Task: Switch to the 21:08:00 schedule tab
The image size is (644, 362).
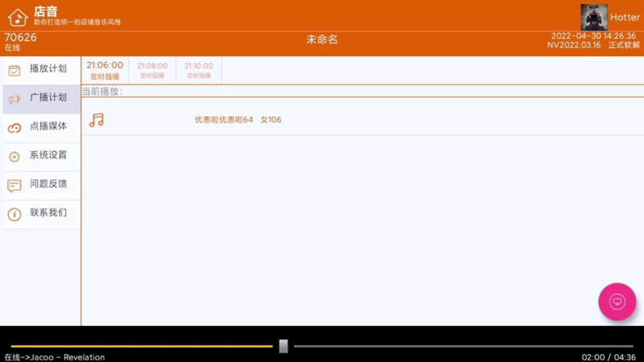Action: [x=152, y=70]
